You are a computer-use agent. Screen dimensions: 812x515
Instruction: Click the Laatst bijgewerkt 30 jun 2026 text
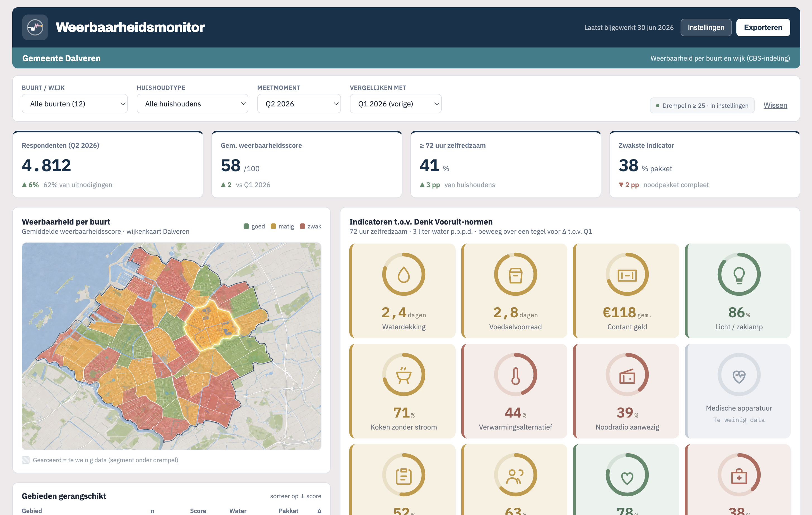pyautogui.click(x=629, y=27)
